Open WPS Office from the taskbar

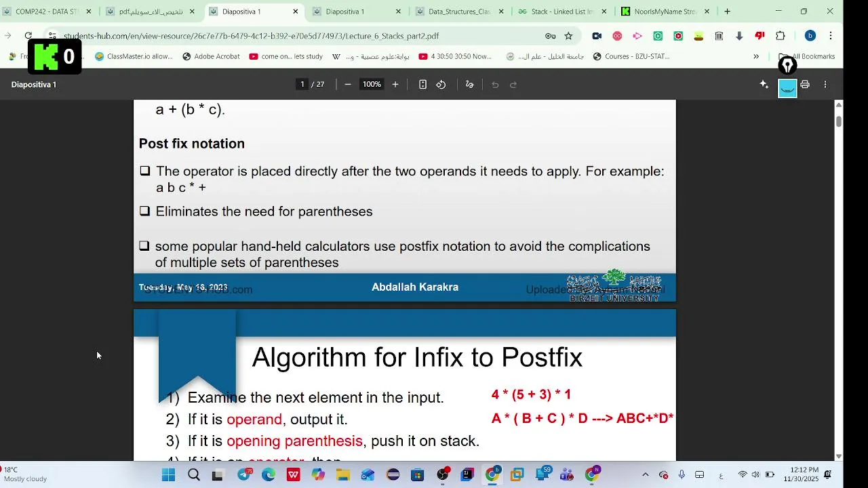tap(294, 475)
